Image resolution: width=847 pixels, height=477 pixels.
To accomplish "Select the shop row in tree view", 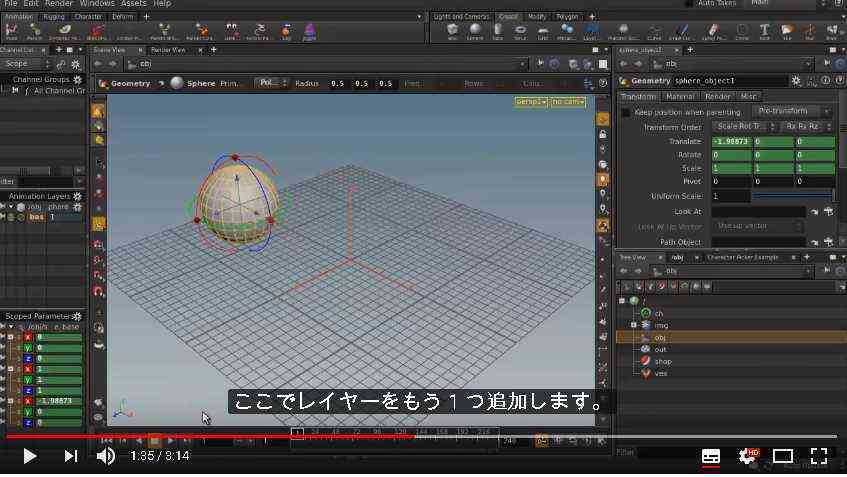I will coord(731,361).
